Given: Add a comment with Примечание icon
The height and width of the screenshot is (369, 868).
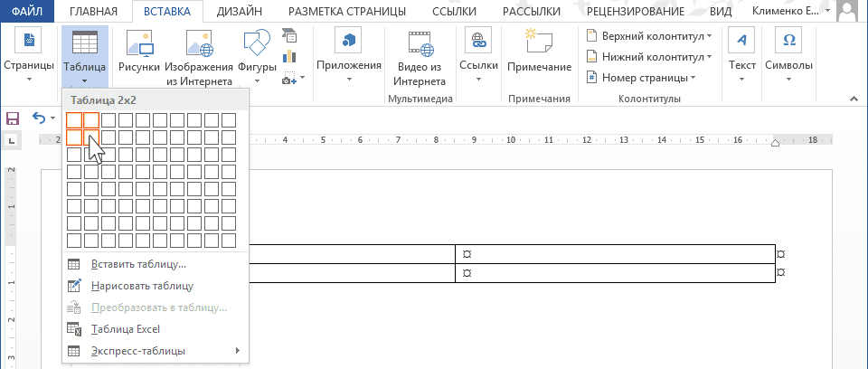Looking at the screenshot, I should [x=539, y=43].
